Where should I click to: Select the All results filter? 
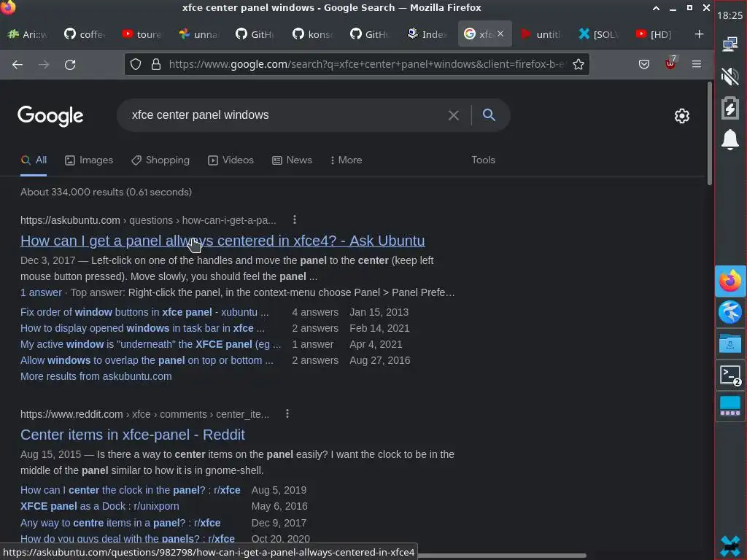tap(34, 160)
